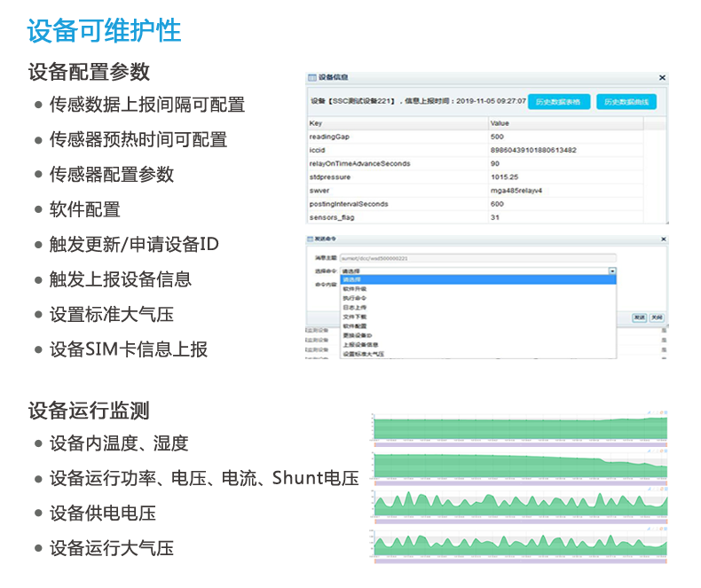Click the 设备信息 window title icon
Screen dimensions: 701x588
tap(311, 78)
